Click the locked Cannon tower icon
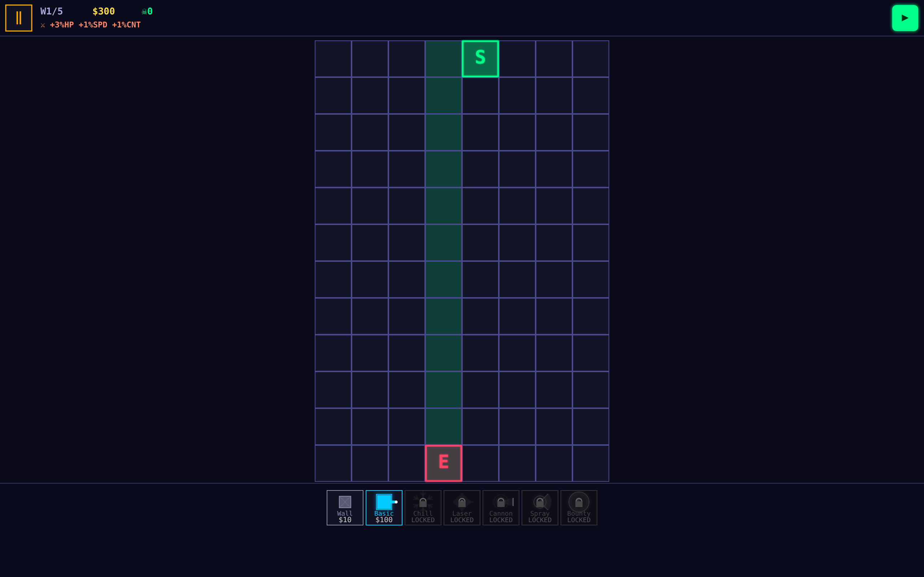The image size is (924, 577). [501, 508]
